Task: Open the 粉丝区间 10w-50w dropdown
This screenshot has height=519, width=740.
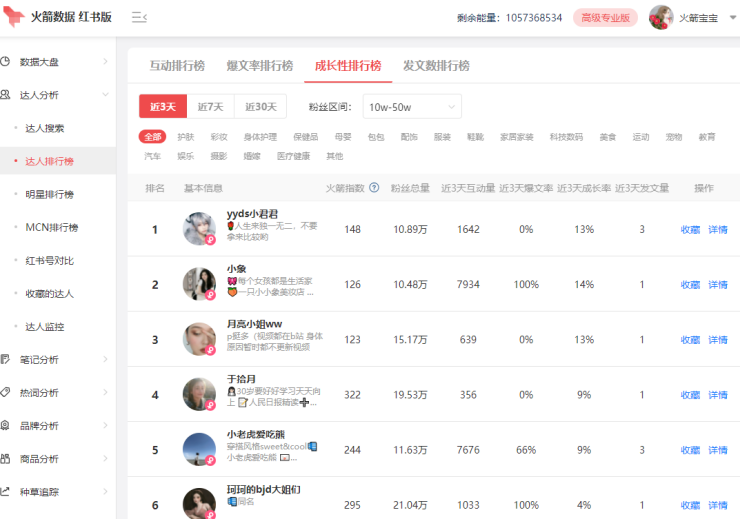Action: point(412,107)
